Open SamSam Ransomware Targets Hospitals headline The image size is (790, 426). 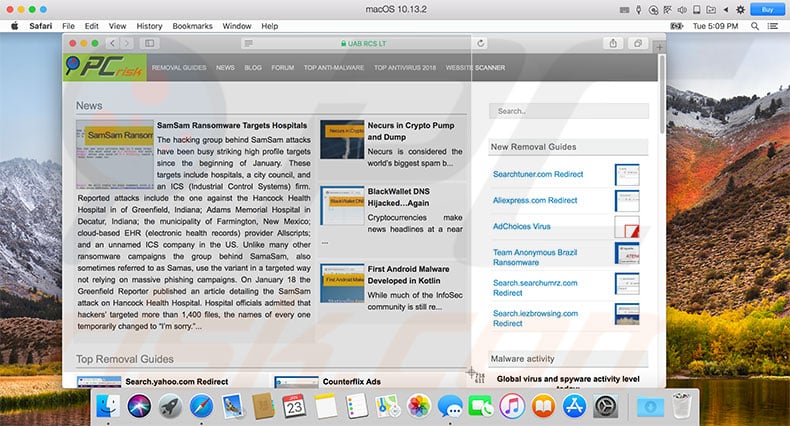[232, 125]
